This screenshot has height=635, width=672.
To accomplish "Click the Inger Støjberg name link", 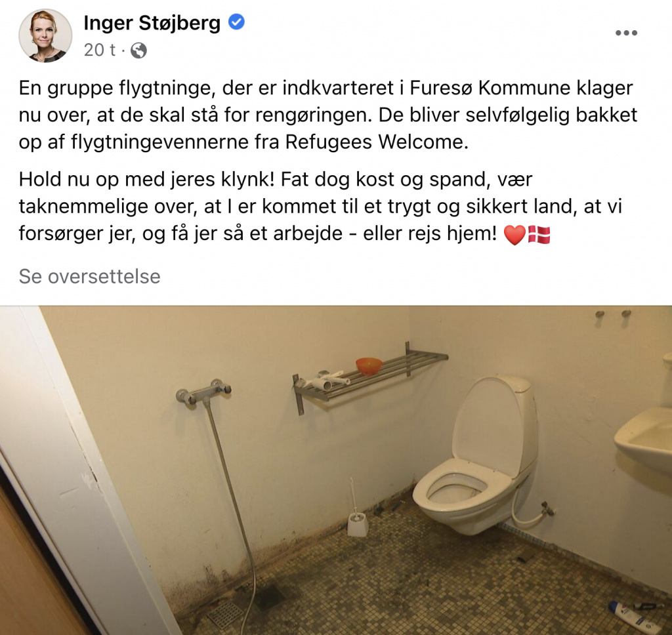I will coord(152,23).
